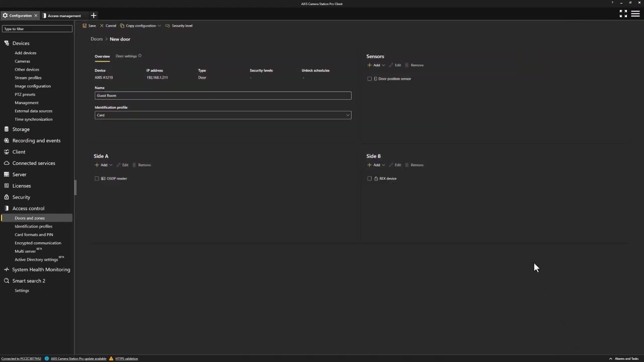Click the Access management tab door icon

pyautogui.click(x=44, y=16)
